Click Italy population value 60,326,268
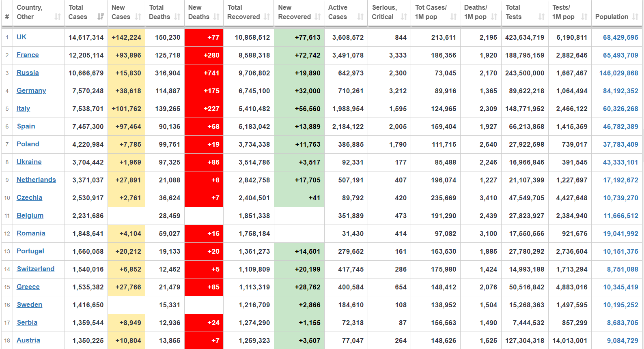The width and height of the screenshot is (644, 349). tap(620, 109)
